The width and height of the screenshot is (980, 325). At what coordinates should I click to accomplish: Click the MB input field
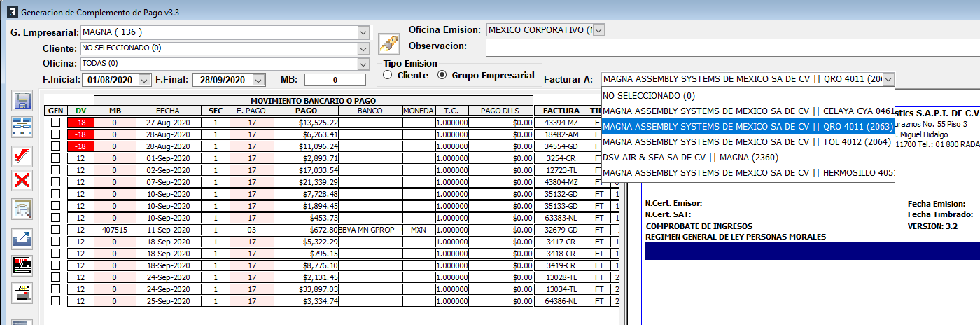[335, 81]
